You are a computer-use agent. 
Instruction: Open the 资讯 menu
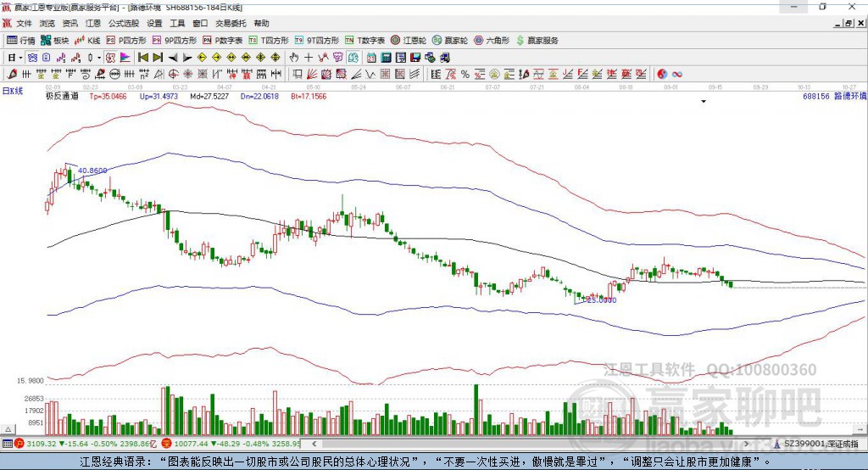[x=70, y=23]
